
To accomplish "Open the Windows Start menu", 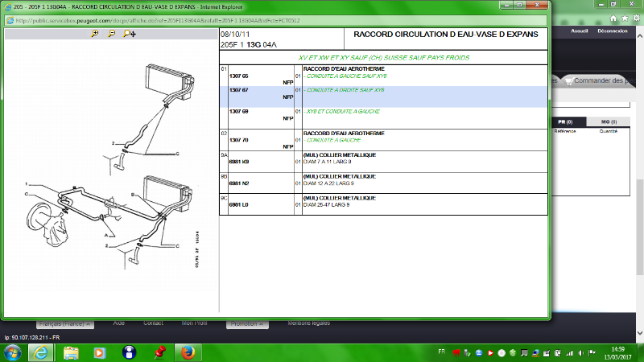I will [x=13, y=353].
